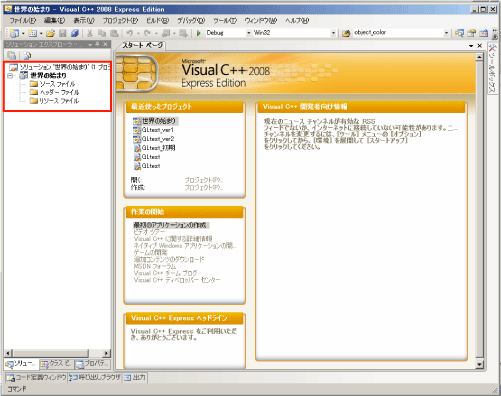501x396 pixels.
Task: Toggle auto-hide pin on Solution Explorer
Action: click(x=97, y=44)
